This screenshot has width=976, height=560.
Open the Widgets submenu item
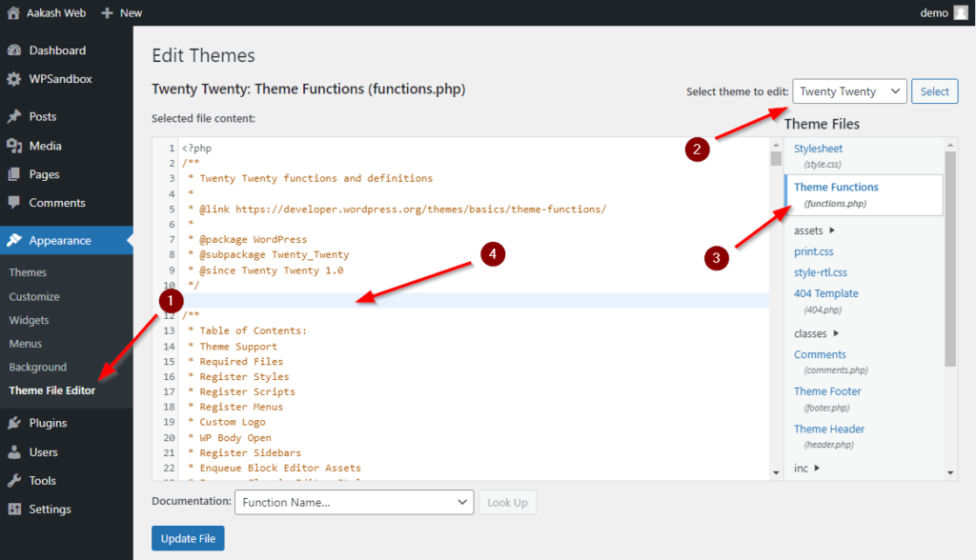tap(29, 320)
